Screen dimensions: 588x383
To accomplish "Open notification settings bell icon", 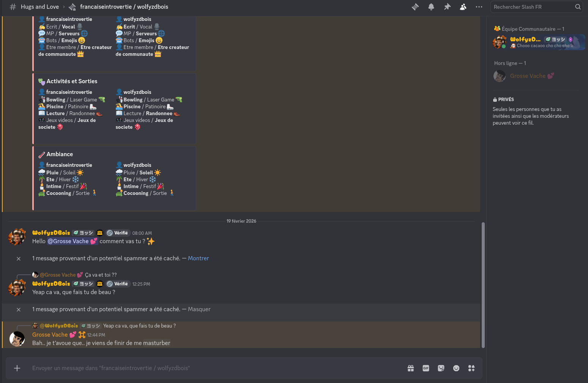I will 431,7.
